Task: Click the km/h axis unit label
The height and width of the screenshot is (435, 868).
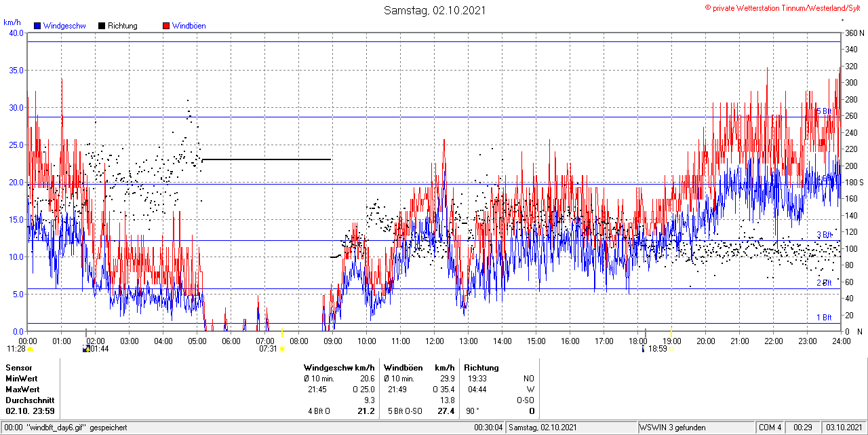Action: point(12,22)
